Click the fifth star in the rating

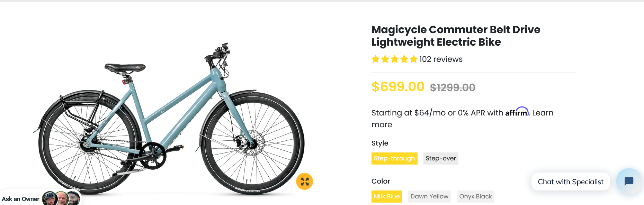pos(414,59)
